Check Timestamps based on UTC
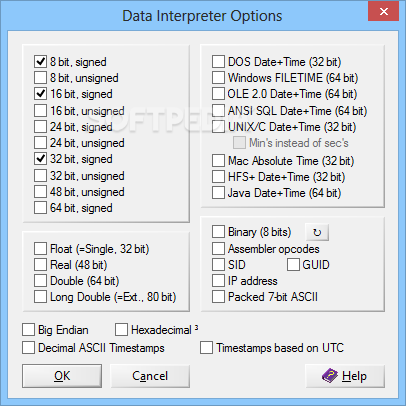Viewport: 406px width, 406px height. (206, 348)
